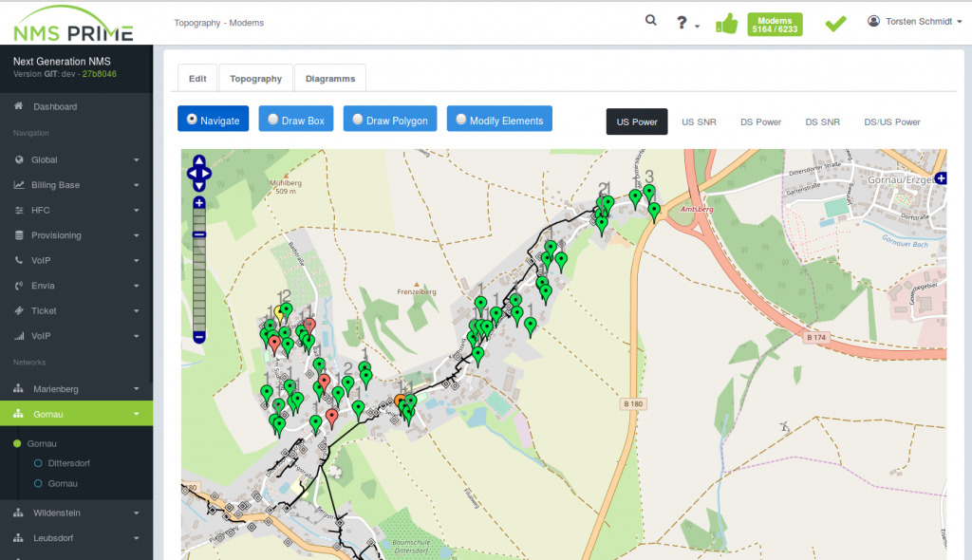Open the Torsten Schmidt user menu
972x560 pixels.
[x=915, y=21]
